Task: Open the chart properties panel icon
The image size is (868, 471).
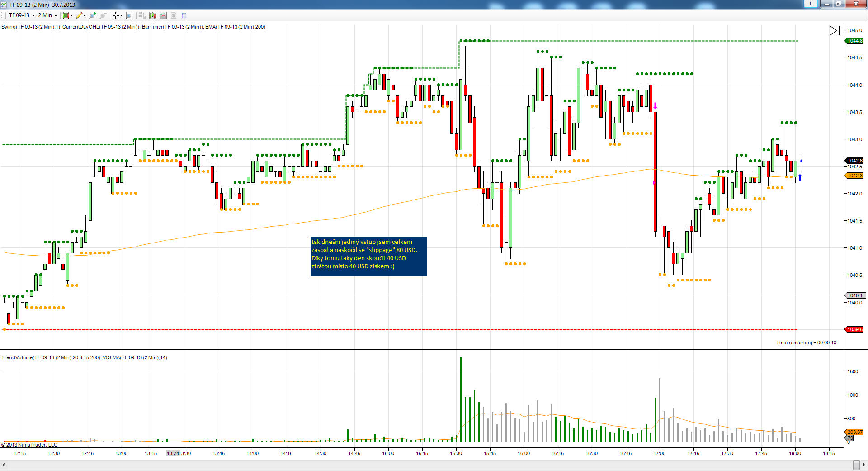Action: pyautogui.click(x=184, y=15)
